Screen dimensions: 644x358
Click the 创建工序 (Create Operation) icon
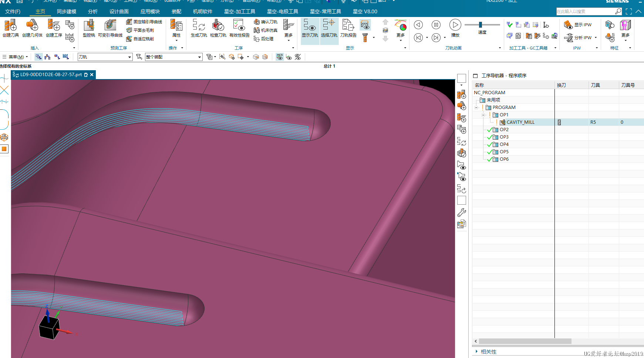(x=54, y=28)
